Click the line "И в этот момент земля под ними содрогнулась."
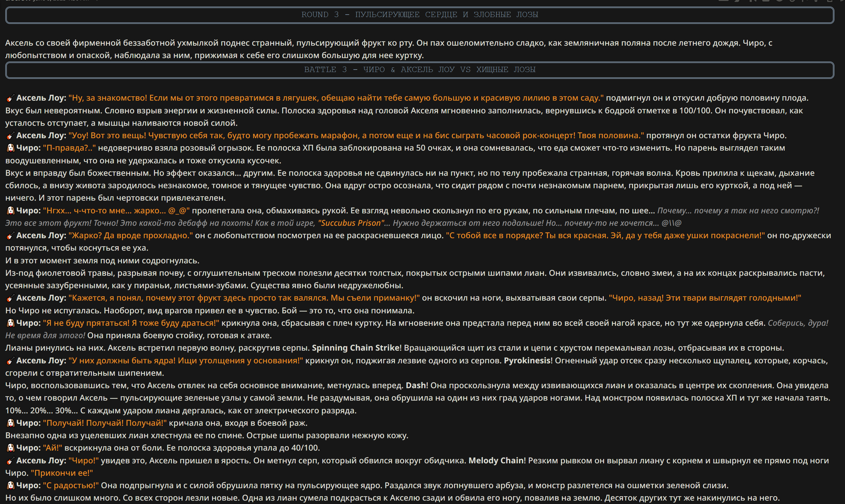Screen dimensions: 845x504 pyautogui.click(x=102, y=261)
